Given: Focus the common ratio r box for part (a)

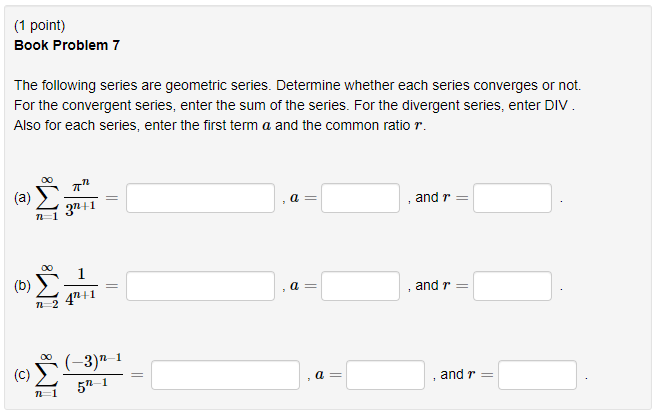Looking at the screenshot, I should click(x=512, y=198).
